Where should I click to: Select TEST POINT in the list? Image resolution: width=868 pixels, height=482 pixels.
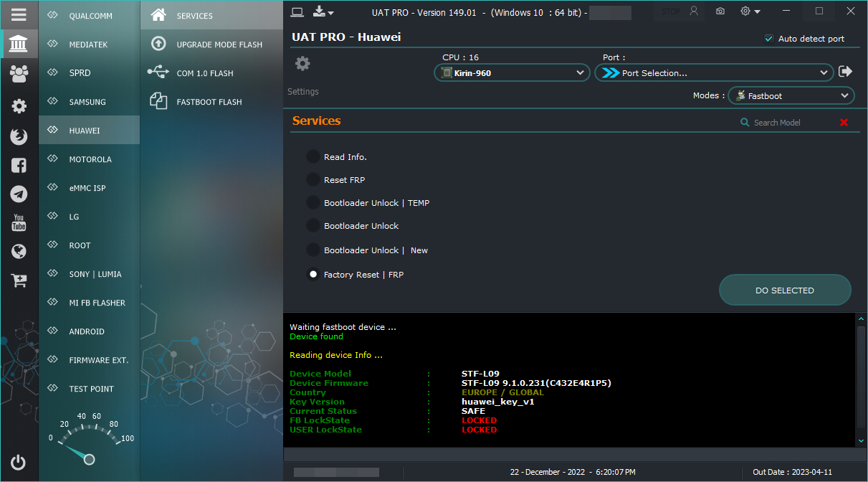[89, 388]
